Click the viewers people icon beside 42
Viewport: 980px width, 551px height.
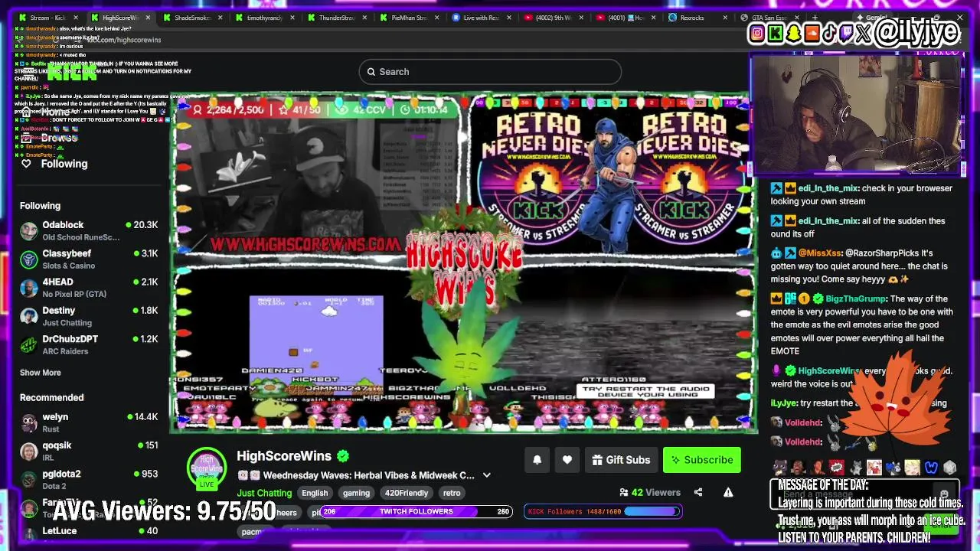point(624,493)
